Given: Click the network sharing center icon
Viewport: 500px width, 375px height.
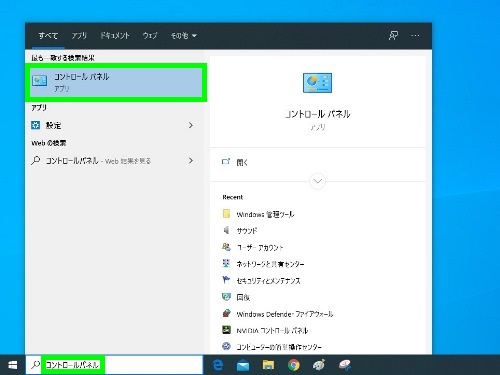Looking at the screenshot, I should point(226,264).
